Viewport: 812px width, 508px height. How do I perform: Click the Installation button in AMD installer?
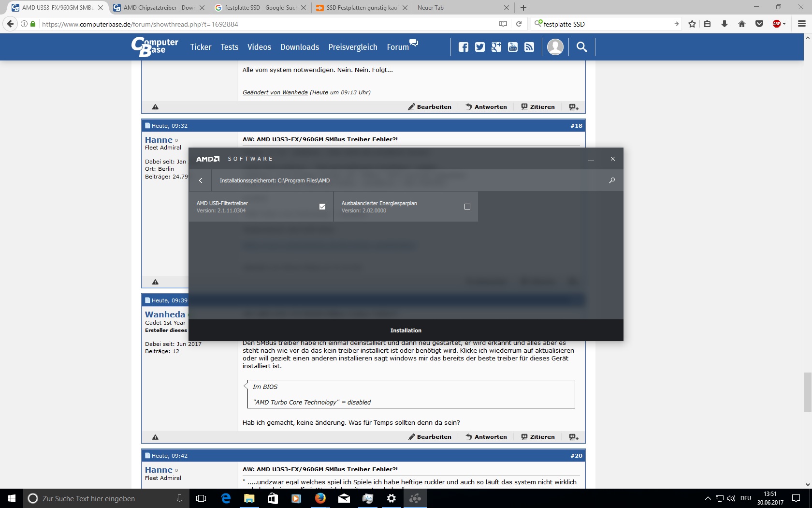406,330
